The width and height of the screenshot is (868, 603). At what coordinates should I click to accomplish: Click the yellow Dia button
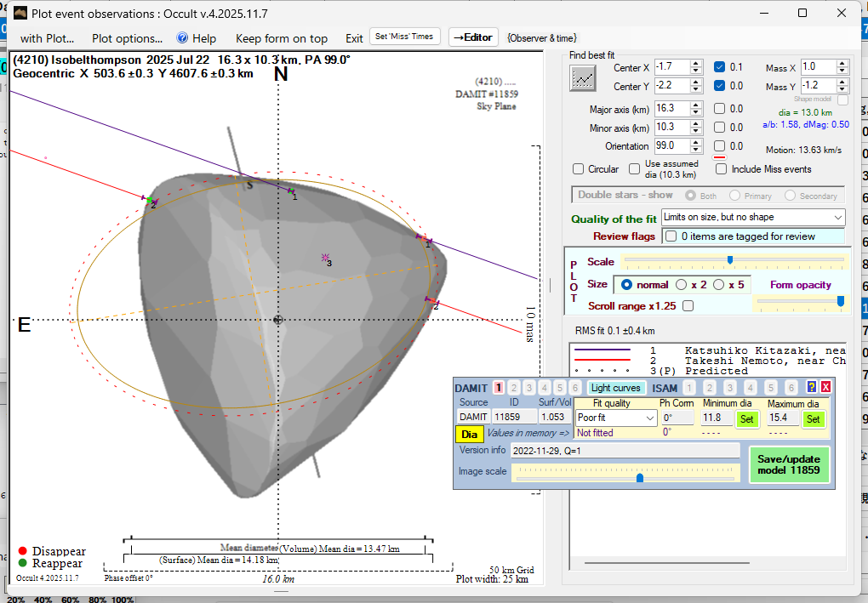(470, 434)
